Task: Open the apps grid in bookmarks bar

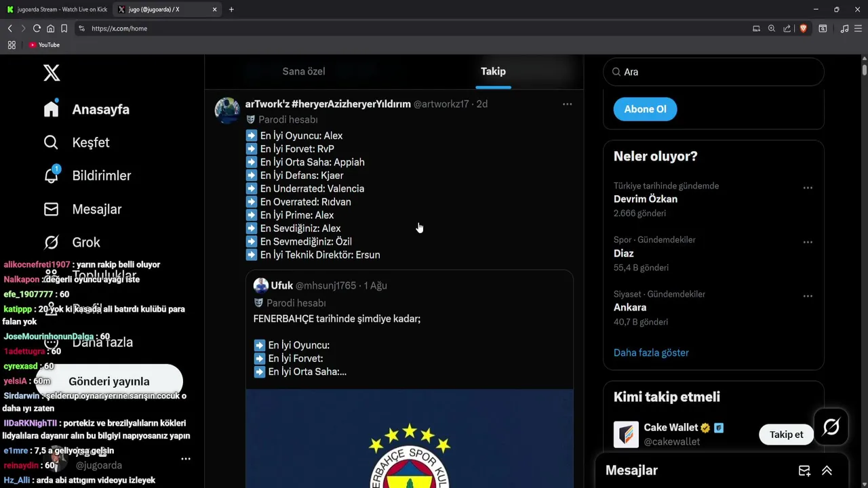Action: pyautogui.click(x=12, y=45)
